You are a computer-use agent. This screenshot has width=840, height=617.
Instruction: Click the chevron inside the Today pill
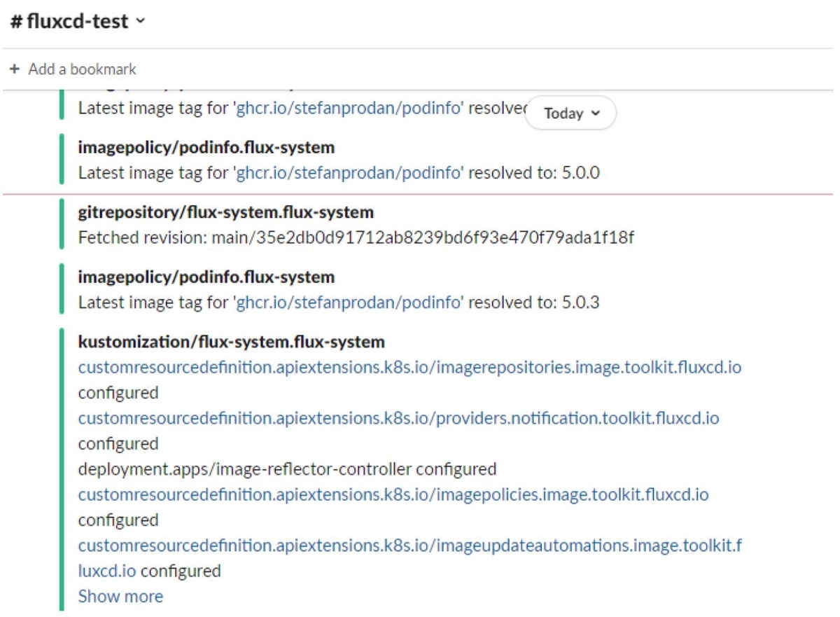pos(596,113)
